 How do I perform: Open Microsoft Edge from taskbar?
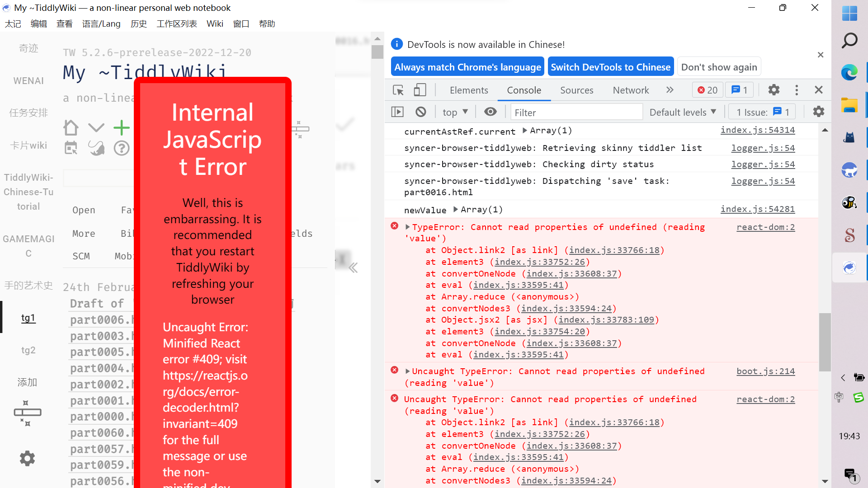849,72
